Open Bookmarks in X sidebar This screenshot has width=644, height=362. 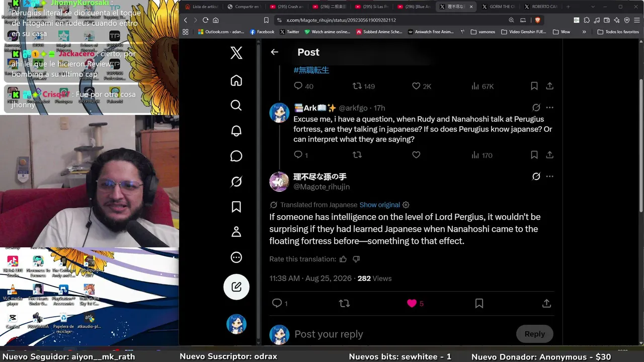click(x=236, y=207)
